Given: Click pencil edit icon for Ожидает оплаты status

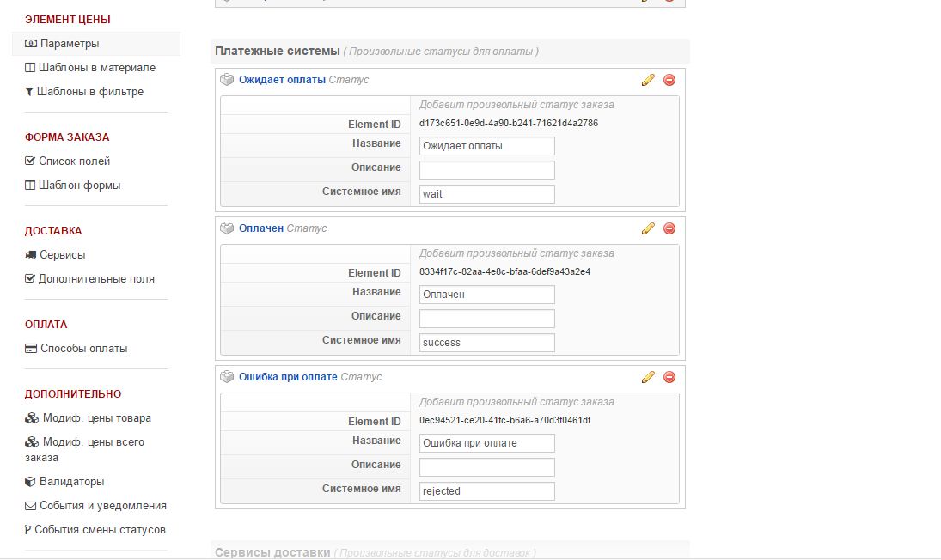Looking at the screenshot, I should 648,80.
